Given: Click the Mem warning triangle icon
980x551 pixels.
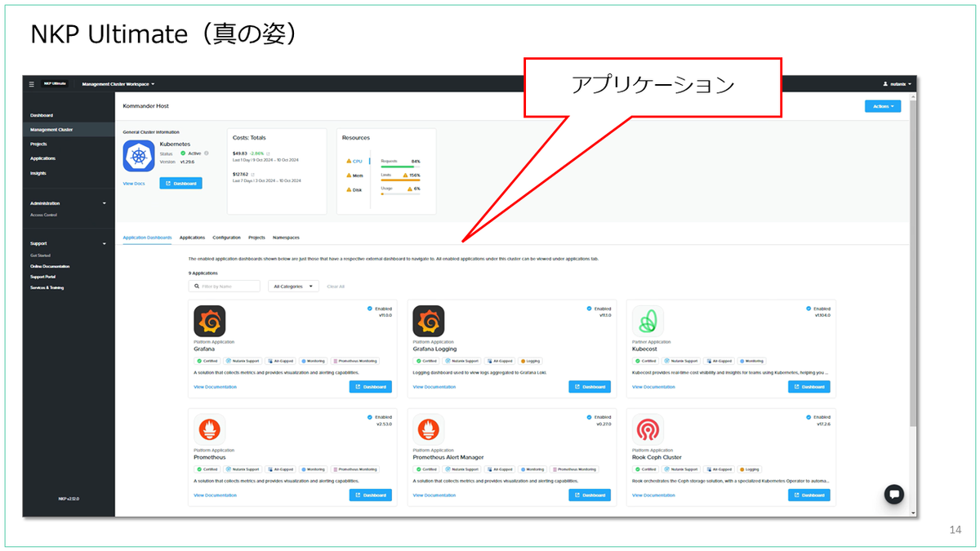Looking at the screenshot, I should click(349, 176).
